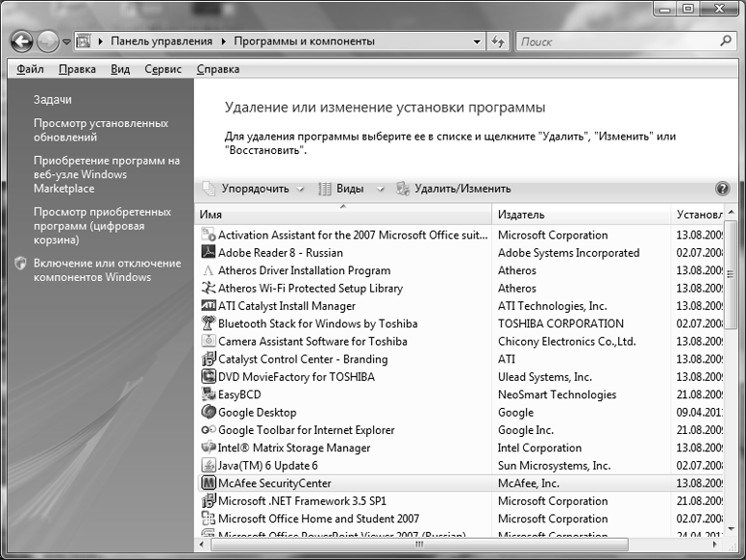This screenshot has width=746, height=560.
Task: Open the Сервис menu
Action: click(163, 70)
